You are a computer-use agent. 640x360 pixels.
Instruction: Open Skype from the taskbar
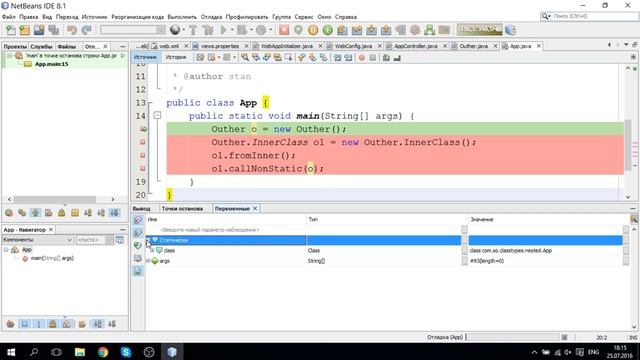click(x=126, y=352)
